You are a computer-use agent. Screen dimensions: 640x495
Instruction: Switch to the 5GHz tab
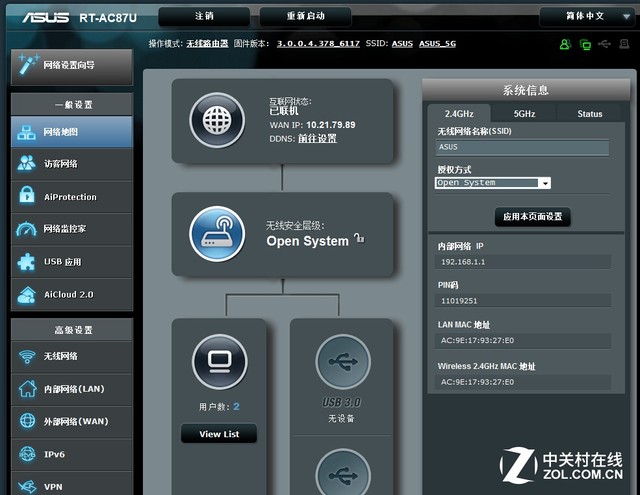click(524, 113)
